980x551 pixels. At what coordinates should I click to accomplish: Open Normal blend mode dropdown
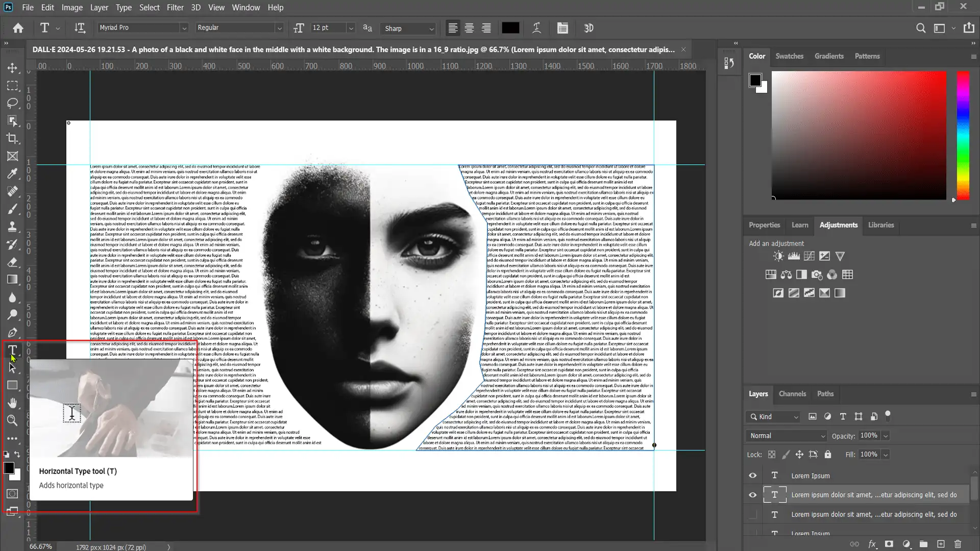[786, 436]
